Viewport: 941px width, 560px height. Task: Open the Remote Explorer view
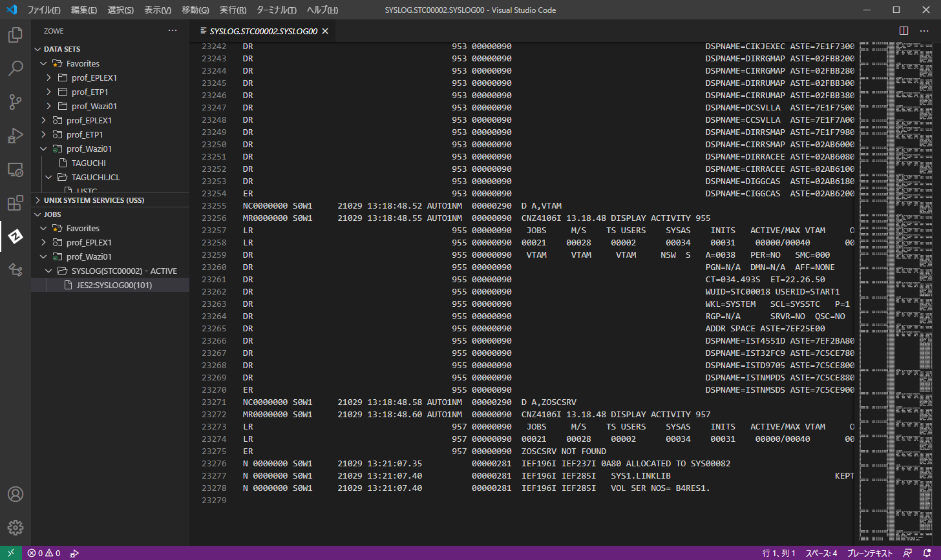coord(16,170)
